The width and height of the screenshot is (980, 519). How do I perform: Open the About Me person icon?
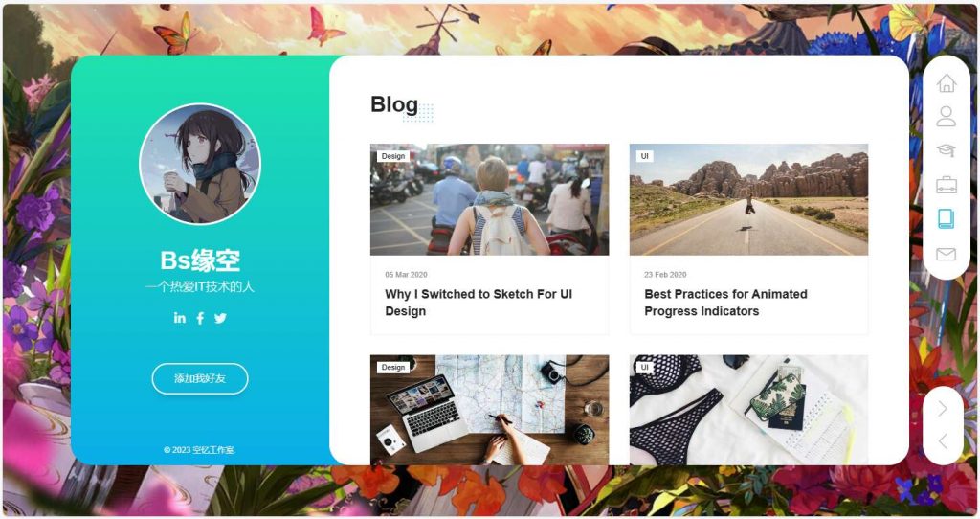(x=947, y=116)
